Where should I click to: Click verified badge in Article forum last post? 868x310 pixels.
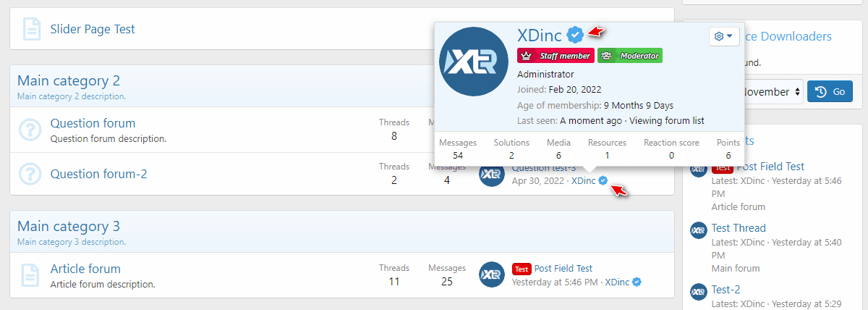point(637,282)
